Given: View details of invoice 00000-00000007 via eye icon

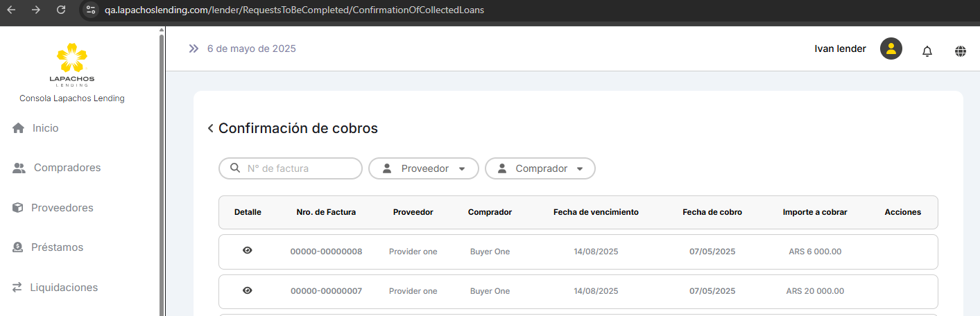Looking at the screenshot, I should click(248, 290).
